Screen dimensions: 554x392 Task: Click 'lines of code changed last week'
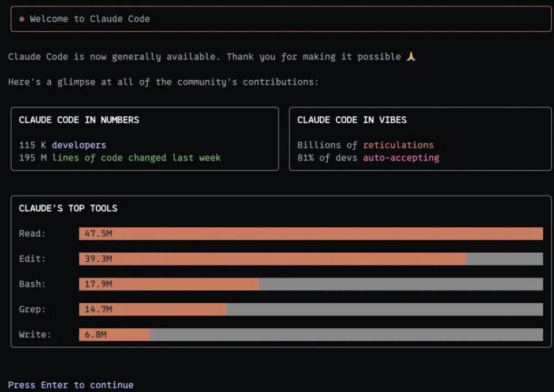136,158
